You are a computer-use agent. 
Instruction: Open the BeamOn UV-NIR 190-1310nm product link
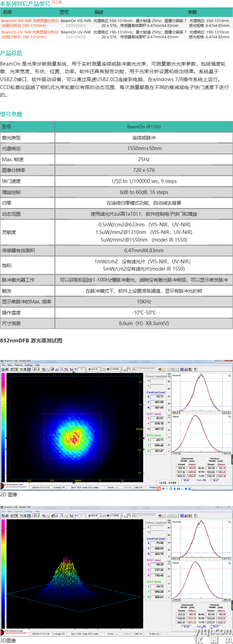[x=30, y=35]
